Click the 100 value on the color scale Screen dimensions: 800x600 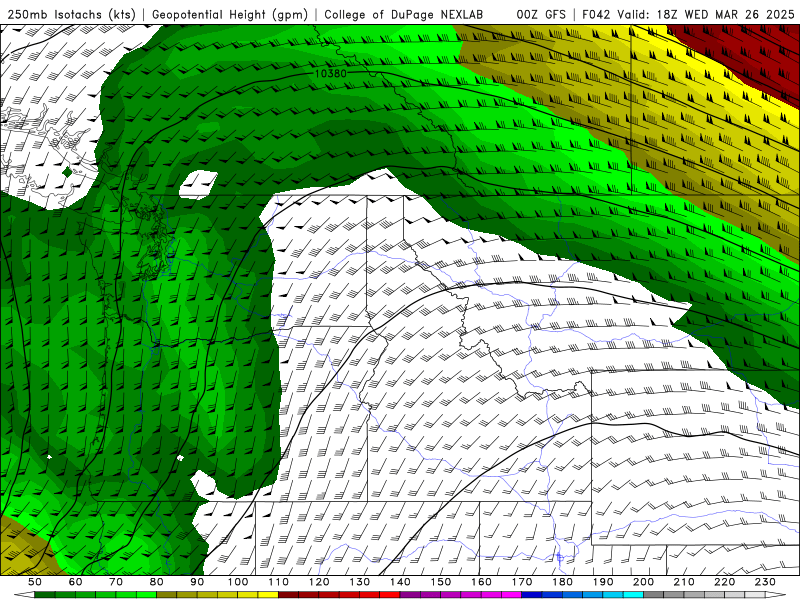(238, 582)
